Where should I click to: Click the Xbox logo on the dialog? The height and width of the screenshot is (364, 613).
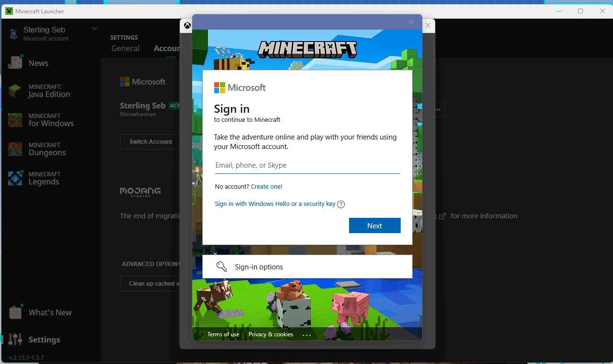pos(187,25)
